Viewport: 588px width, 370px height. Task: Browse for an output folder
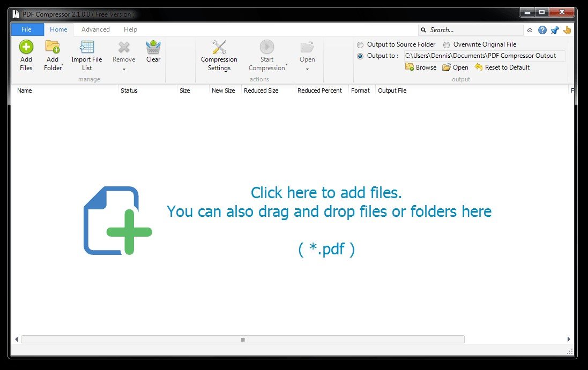click(421, 67)
